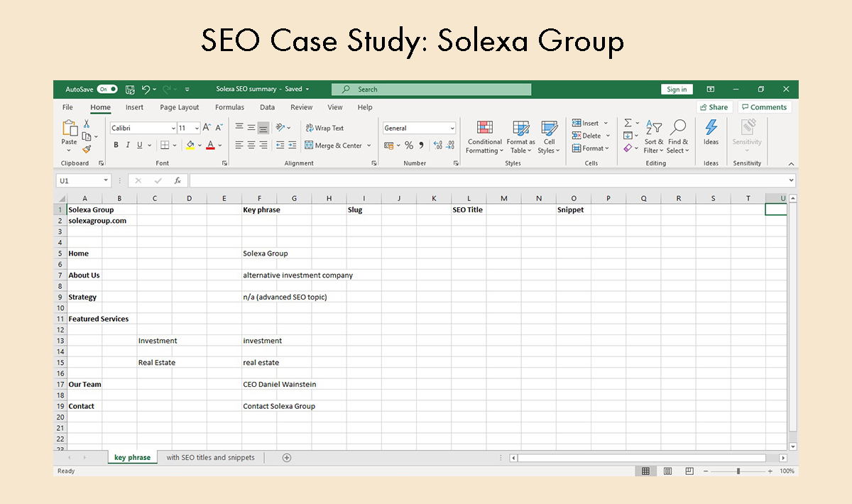Switch to Page Layout view in status bar

667,471
